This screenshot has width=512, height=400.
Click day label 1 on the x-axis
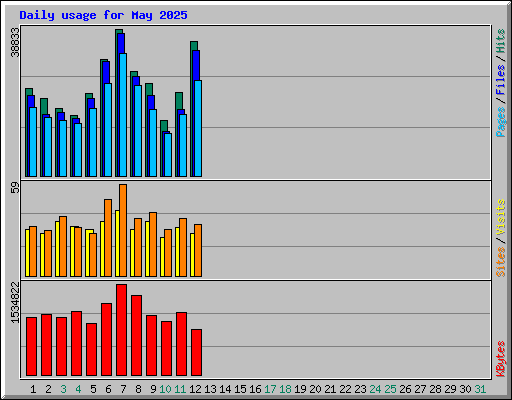tap(33, 389)
